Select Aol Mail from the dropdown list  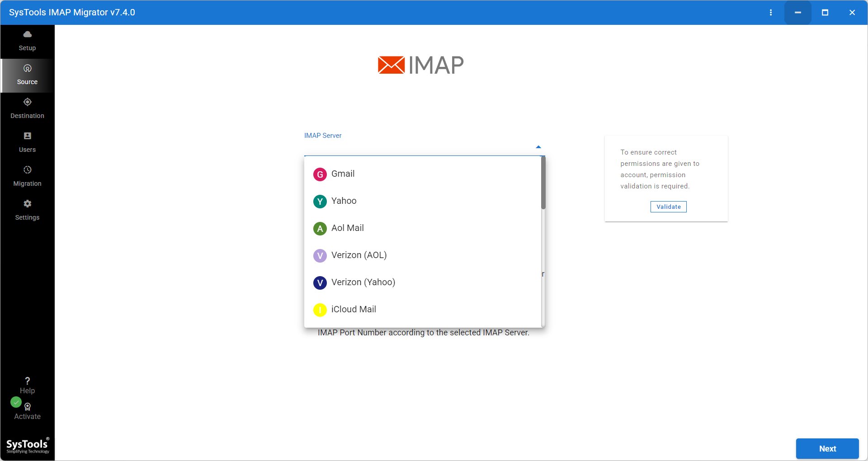[x=348, y=228]
